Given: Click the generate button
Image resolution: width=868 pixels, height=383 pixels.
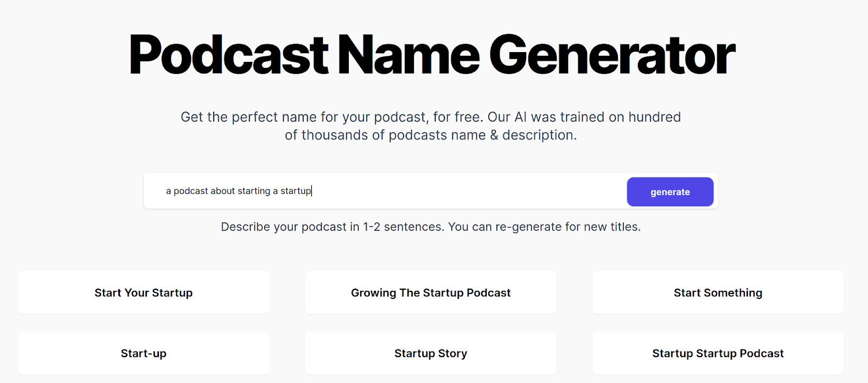Looking at the screenshot, I should click(x=670, y=192).
